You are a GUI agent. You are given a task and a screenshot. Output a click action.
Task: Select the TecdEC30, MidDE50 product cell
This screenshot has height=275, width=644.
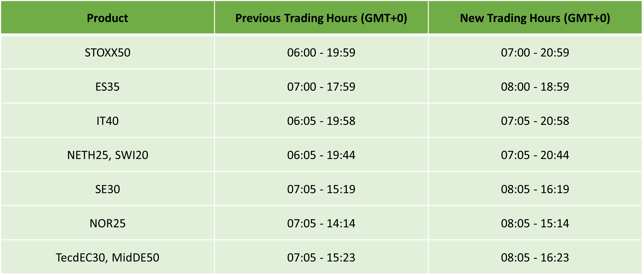click(x=107, y=257)
